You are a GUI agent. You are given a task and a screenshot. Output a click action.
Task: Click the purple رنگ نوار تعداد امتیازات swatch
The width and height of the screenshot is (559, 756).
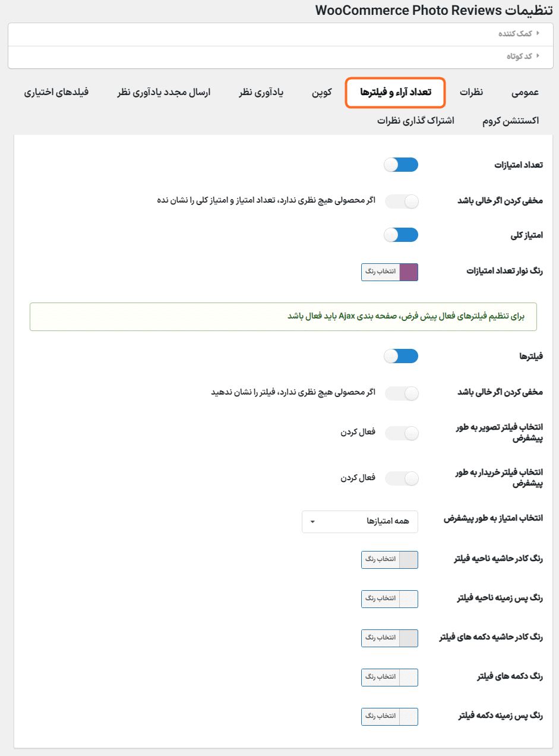click(409, 272)
